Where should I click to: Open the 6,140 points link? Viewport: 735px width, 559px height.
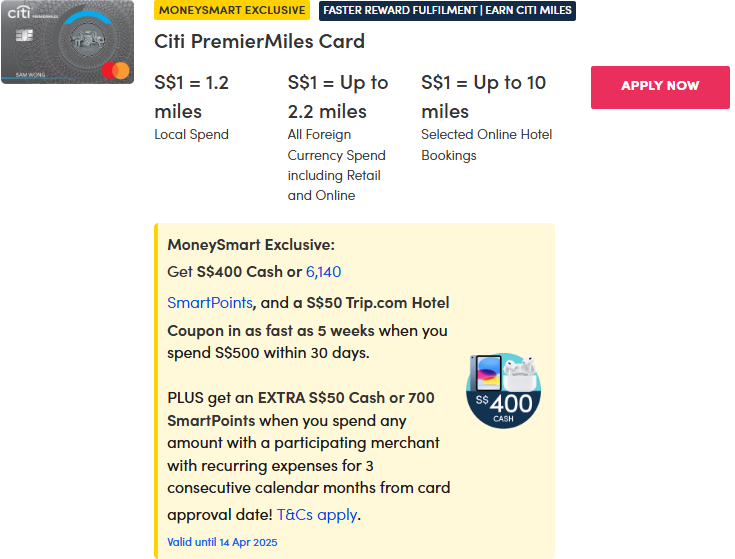[324, 272]
